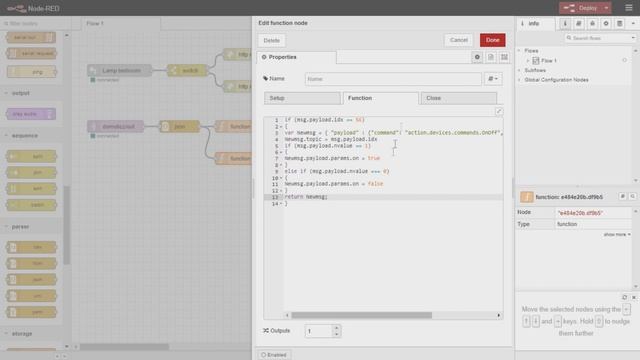Focus the Name input field
The width and height of the screenshot is (640, 360).
click(x=393, y=79)
